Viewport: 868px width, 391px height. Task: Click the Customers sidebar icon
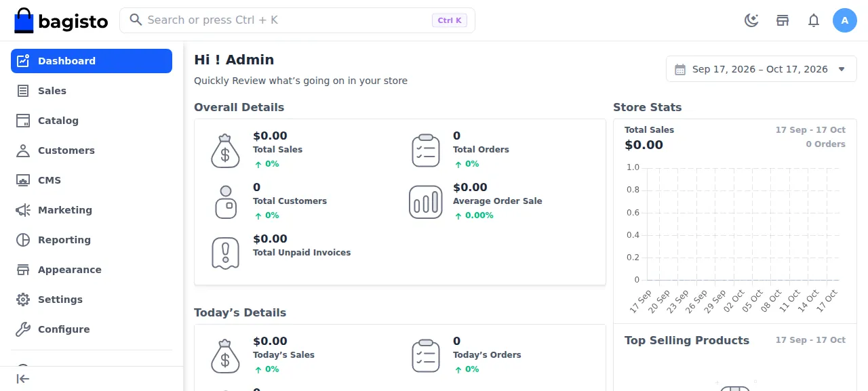pos(23,150)
